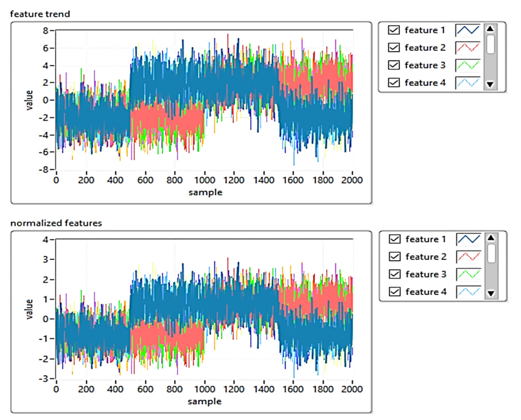Click feature 2 red line icon in normalized legend
Image resolution: width=521 pixels, height=420 pixels.
[469, 257]
